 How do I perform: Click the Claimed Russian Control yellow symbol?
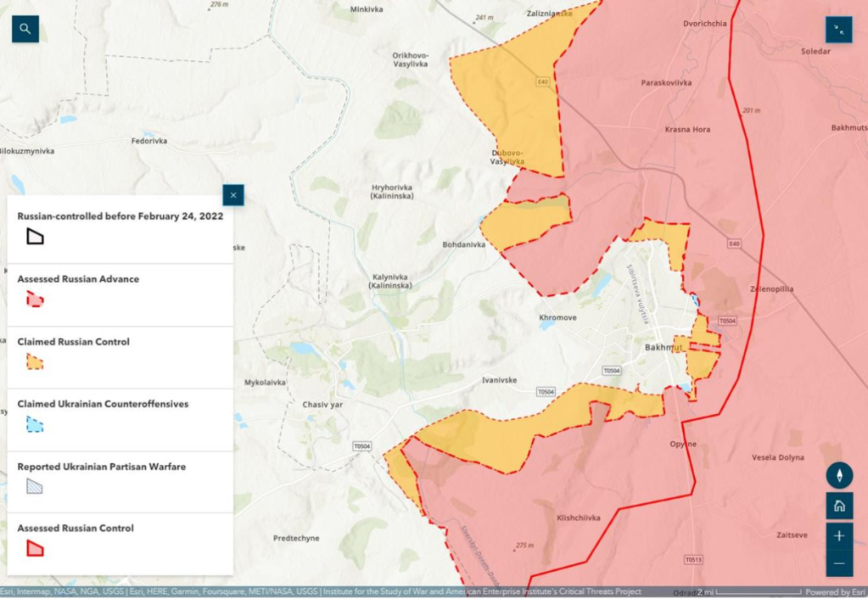[x=35, y=361]
